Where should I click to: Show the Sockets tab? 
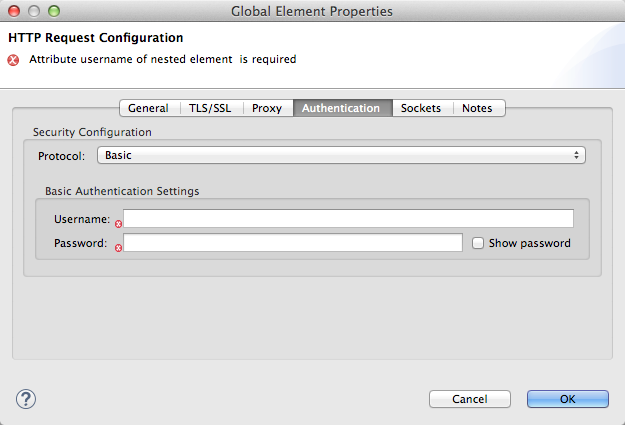click(x=421, y=108)
